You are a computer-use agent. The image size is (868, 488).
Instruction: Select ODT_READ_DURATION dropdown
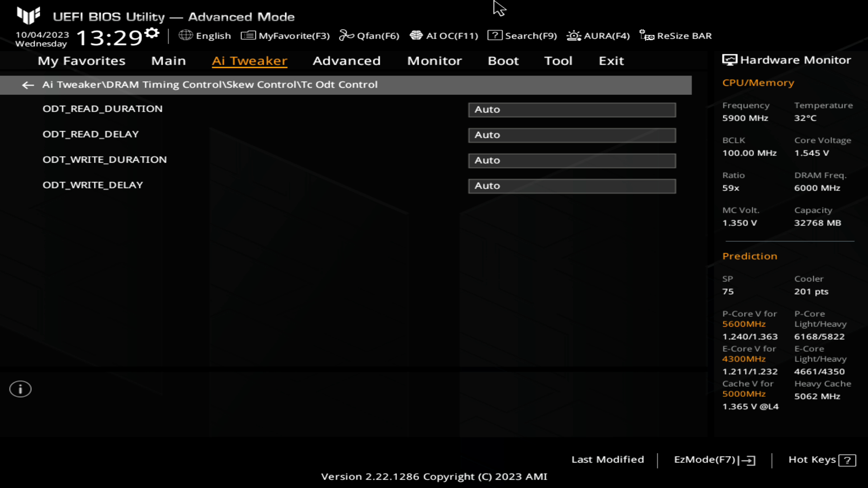(571, 109)
